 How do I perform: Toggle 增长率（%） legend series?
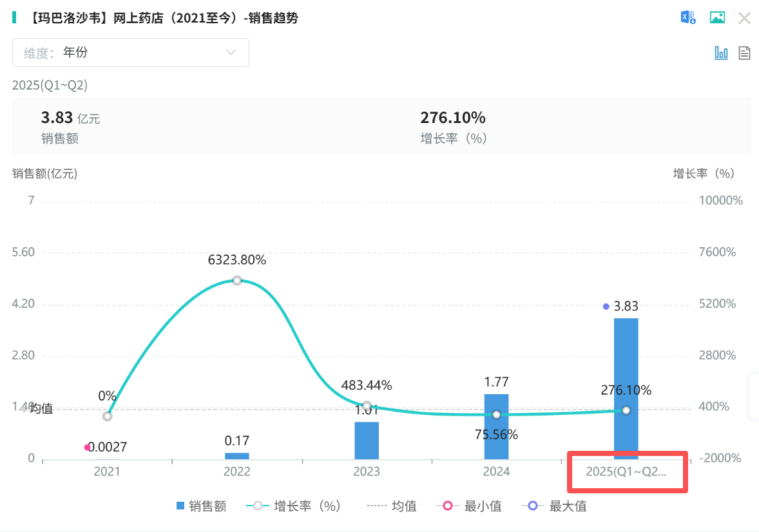click(x=293, y=506)
